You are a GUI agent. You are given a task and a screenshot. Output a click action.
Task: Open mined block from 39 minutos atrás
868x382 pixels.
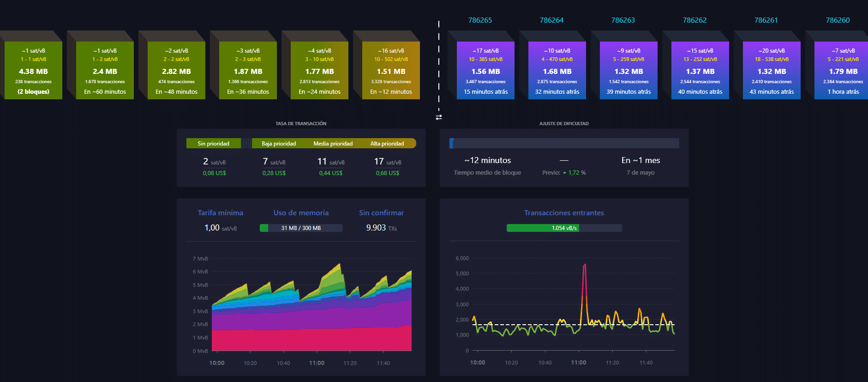[629, 70]
